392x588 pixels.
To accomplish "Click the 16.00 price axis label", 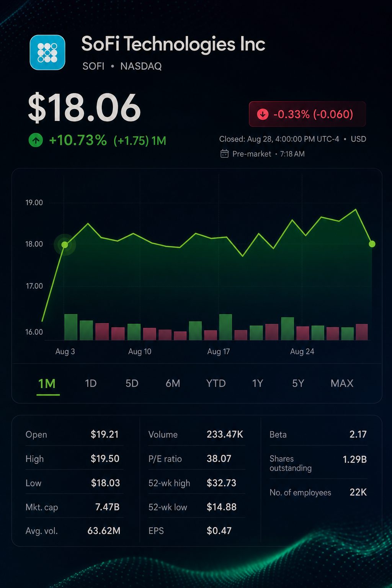I will (x=34, y=332).
